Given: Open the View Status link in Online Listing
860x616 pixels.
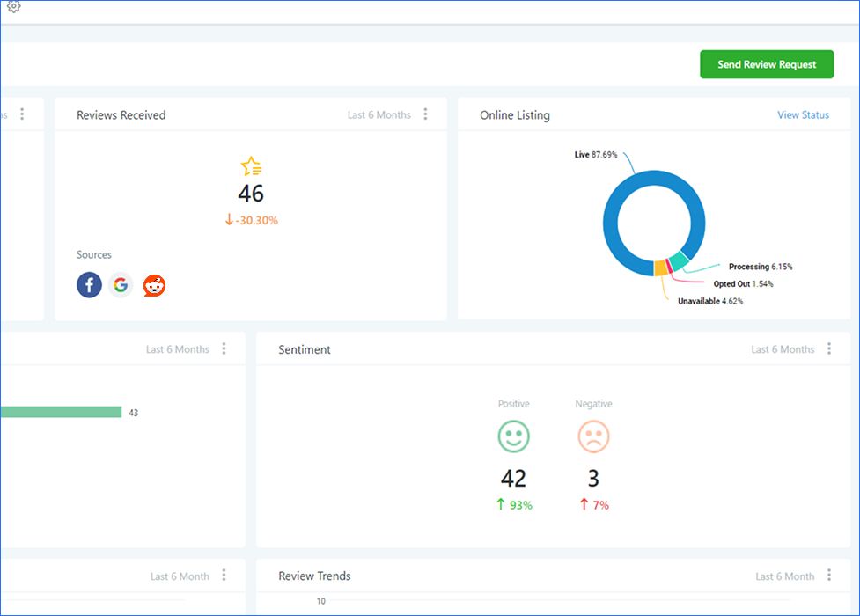Looking at the screenshot, I should tap(803, 115).
